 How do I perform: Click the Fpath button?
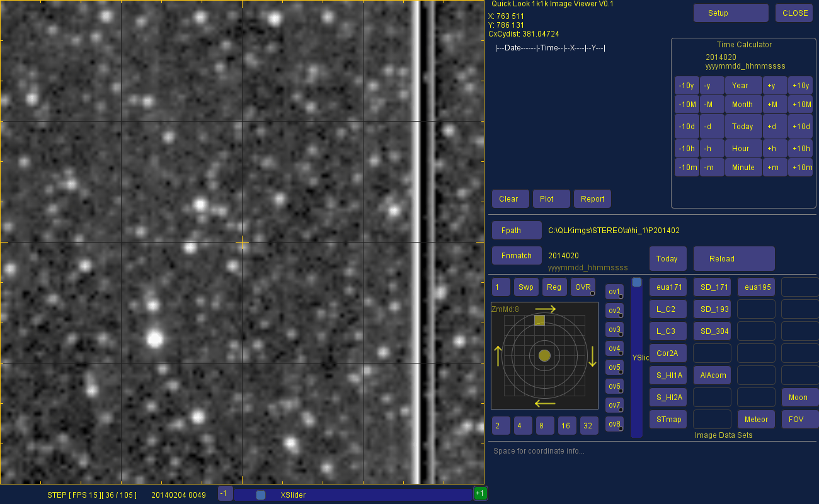[x=517, y=231]
